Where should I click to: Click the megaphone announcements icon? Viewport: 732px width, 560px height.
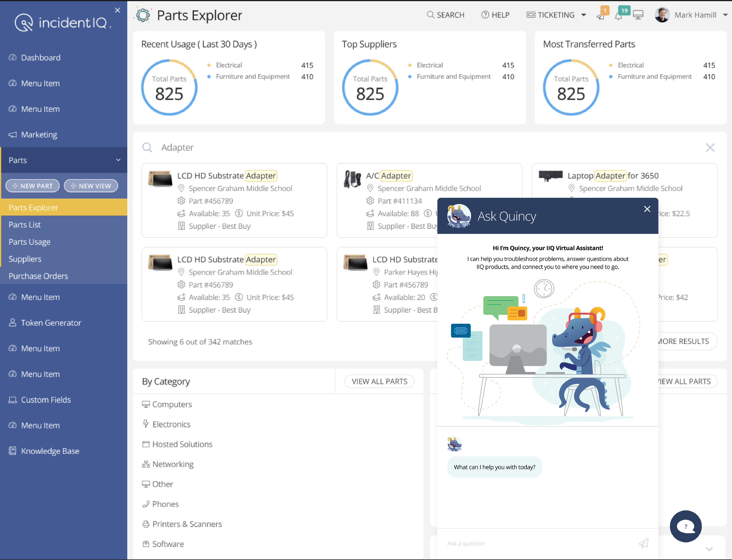pos(600,16)
